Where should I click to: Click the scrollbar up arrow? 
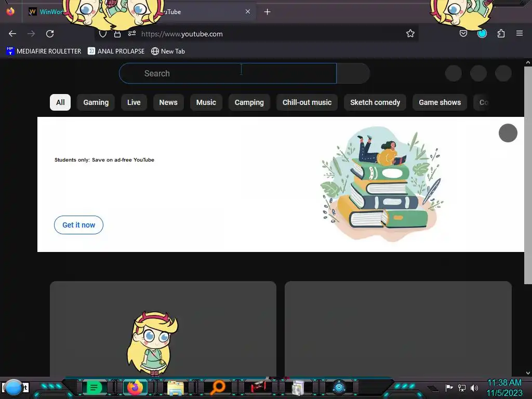coord(528,62)
